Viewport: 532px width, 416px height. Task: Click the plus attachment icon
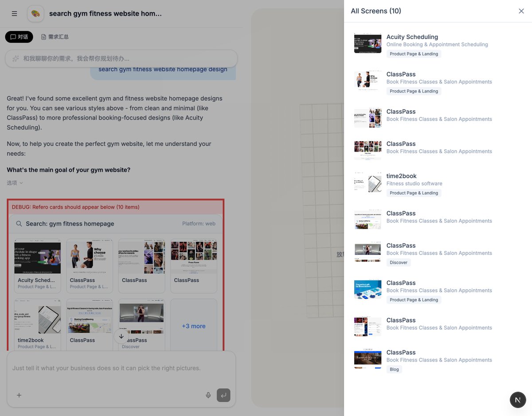click(x=19, y=395)
